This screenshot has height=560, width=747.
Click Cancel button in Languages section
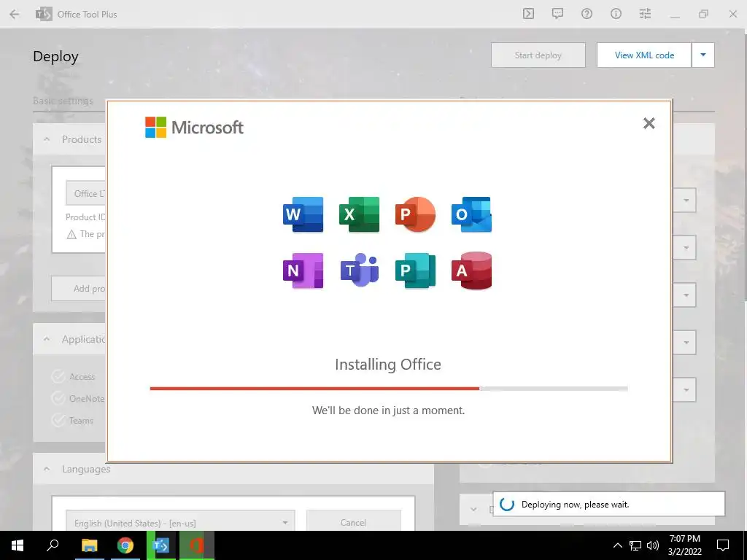click(x=354, y=522)
